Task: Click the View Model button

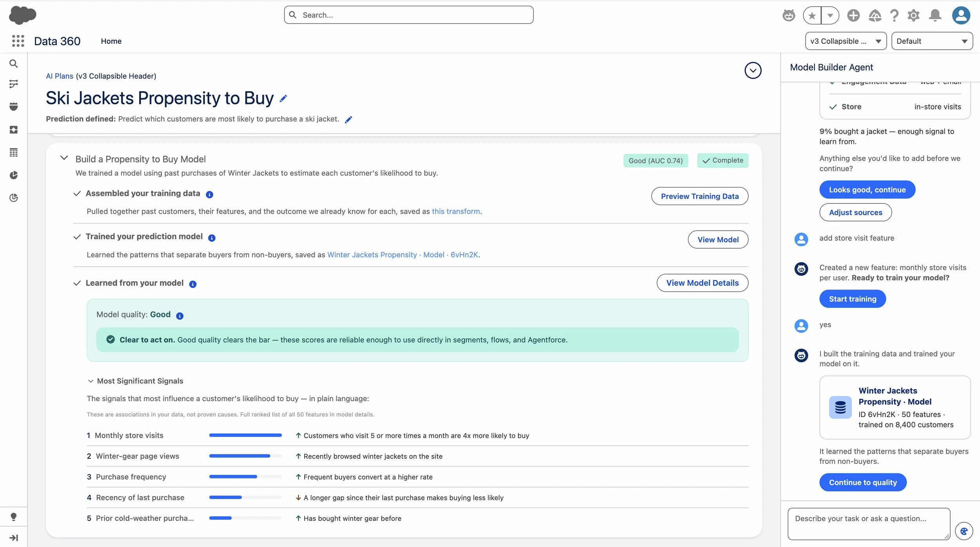Action: [718, 240]
